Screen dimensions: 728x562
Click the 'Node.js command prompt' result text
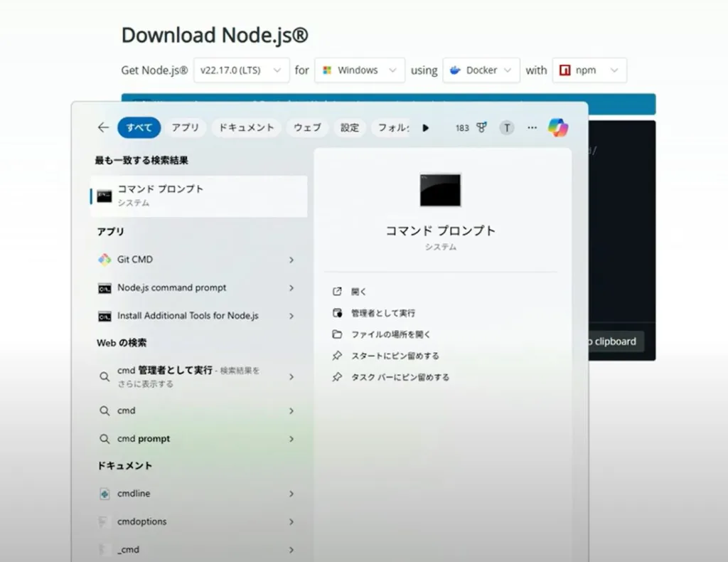point(172,288)
